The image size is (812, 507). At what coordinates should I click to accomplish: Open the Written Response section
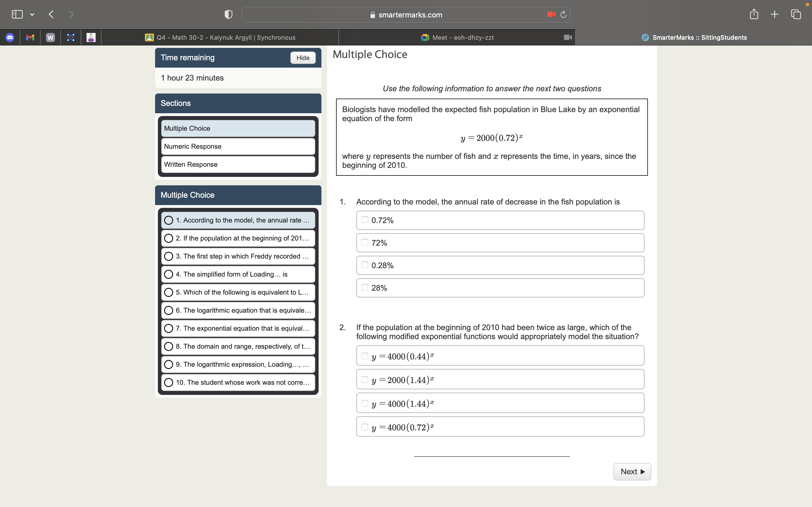pyautogui.click(x=238, y=164)
